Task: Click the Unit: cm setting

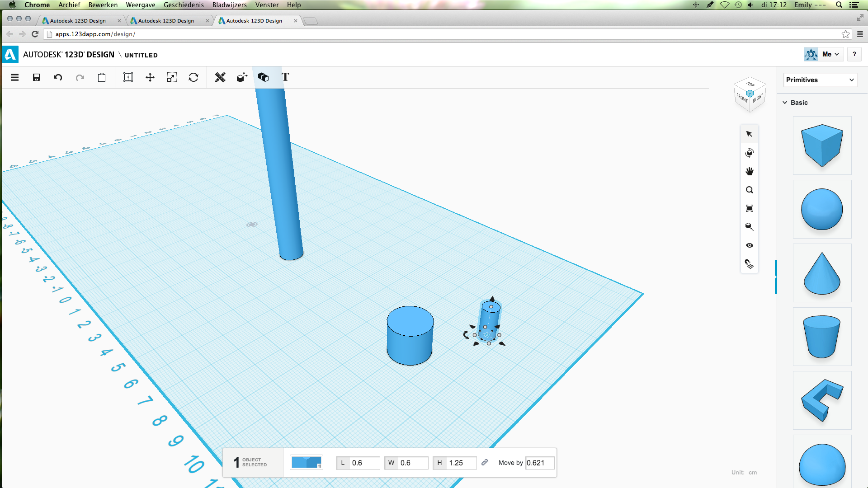Action: 744,473
